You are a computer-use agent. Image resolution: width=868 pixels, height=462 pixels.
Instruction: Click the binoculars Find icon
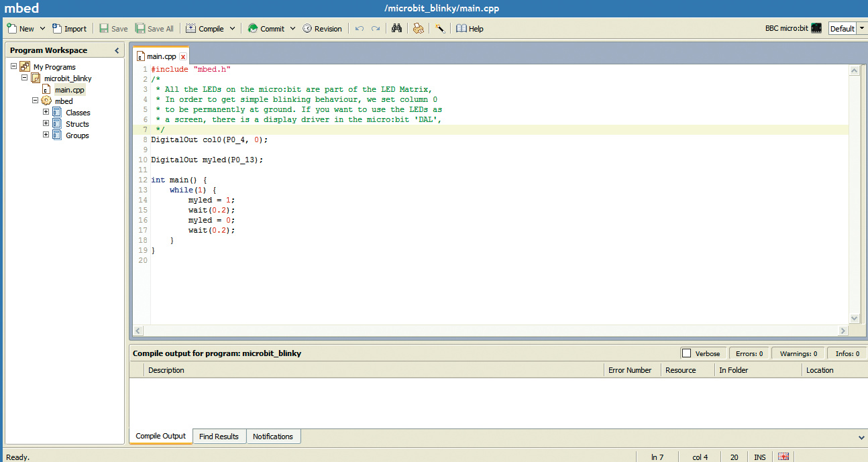396,29
